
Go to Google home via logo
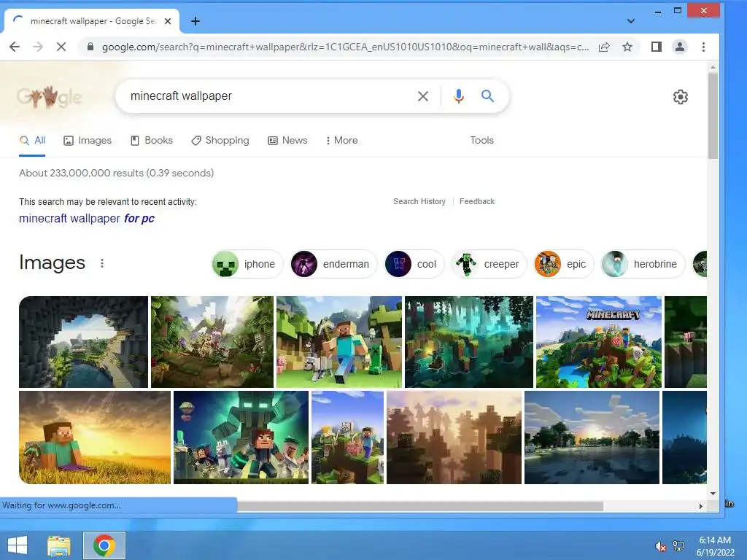(x=50, y=97)
